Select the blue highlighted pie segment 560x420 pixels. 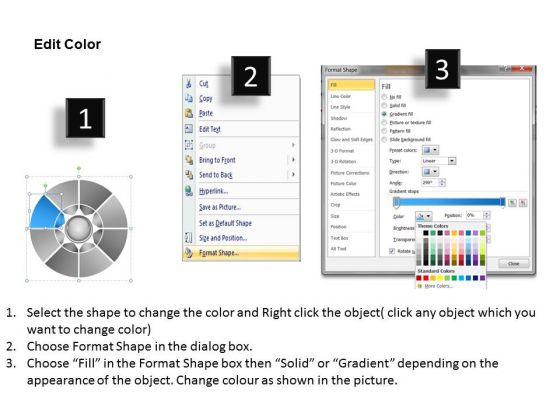click(45, 214)
